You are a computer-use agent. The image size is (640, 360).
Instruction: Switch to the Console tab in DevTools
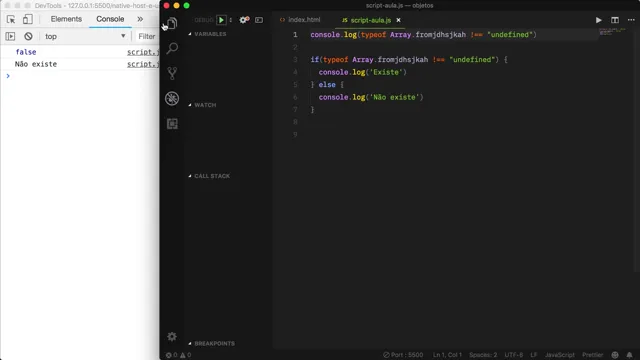[110, 19]
